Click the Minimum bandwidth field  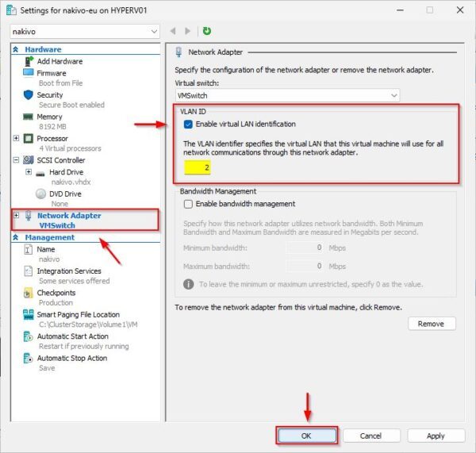pos(305,248)
